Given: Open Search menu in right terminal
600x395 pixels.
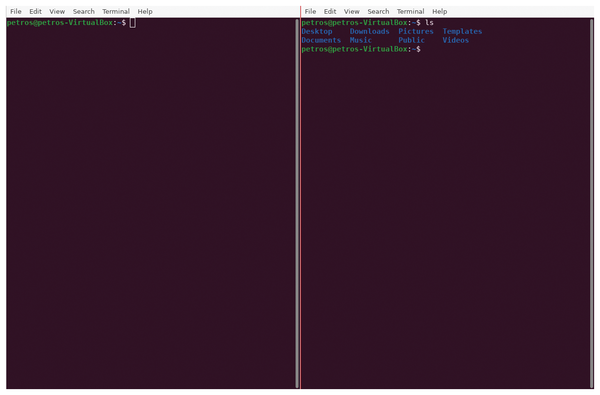Looking at the screenshot, I should [x=378, y=11].
